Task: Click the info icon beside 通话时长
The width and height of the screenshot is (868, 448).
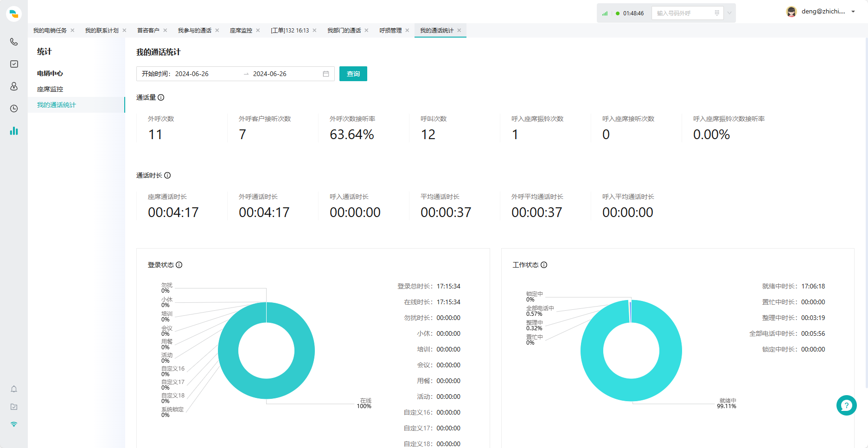Action: coord(167,175)
